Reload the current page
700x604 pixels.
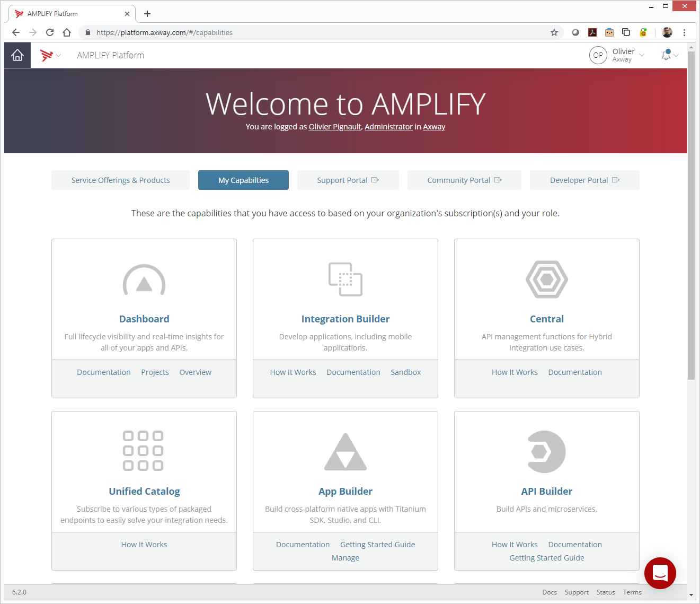pyautogui.click(x=50, y=32)
